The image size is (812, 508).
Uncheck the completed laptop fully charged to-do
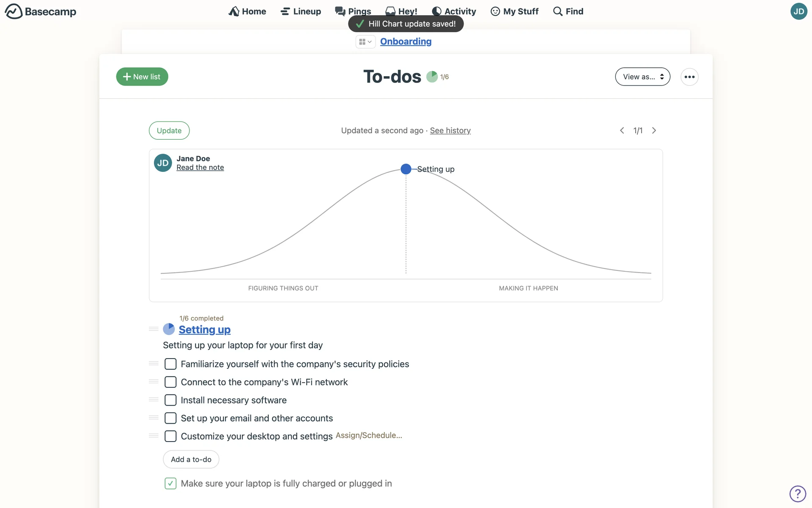[170, 483]
